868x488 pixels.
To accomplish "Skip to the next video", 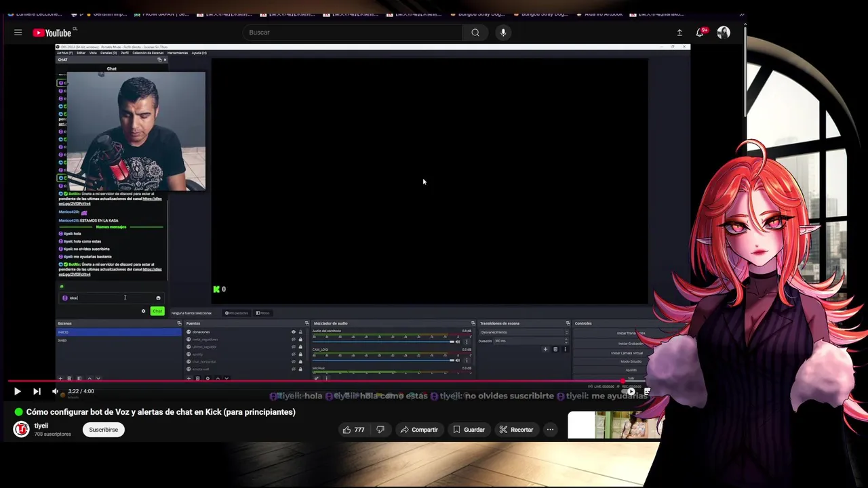I will point(37,391).
